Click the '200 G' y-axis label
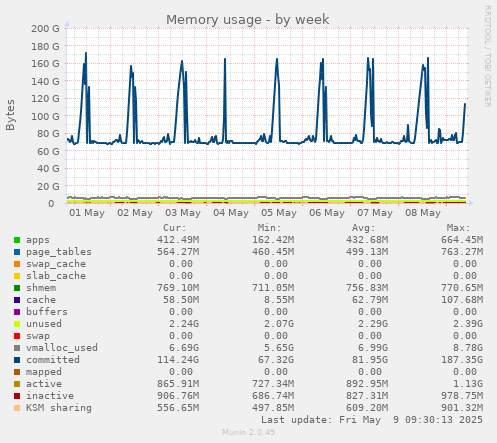The image size is (497, 443). pyautogui.click(x=45, y=29)
